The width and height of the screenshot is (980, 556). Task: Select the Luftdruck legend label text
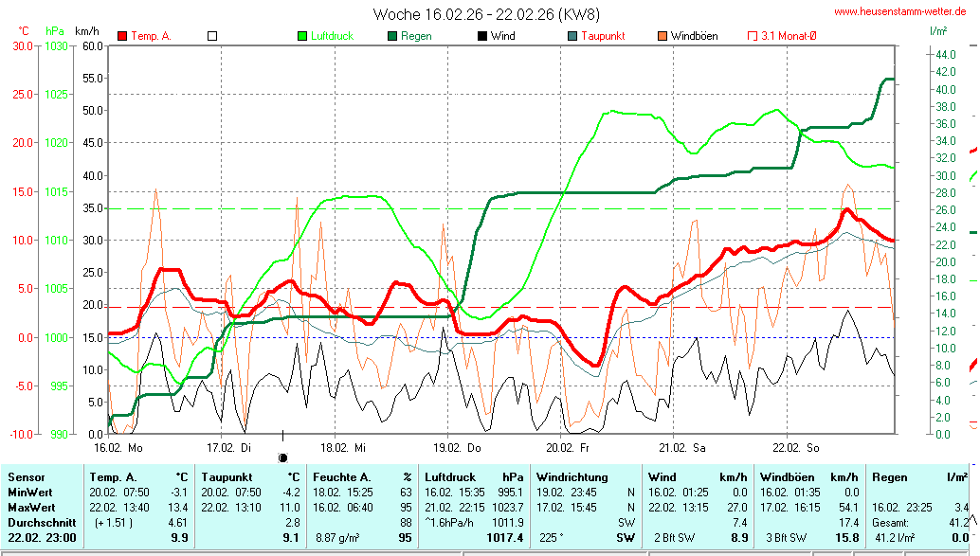[332, 36]
